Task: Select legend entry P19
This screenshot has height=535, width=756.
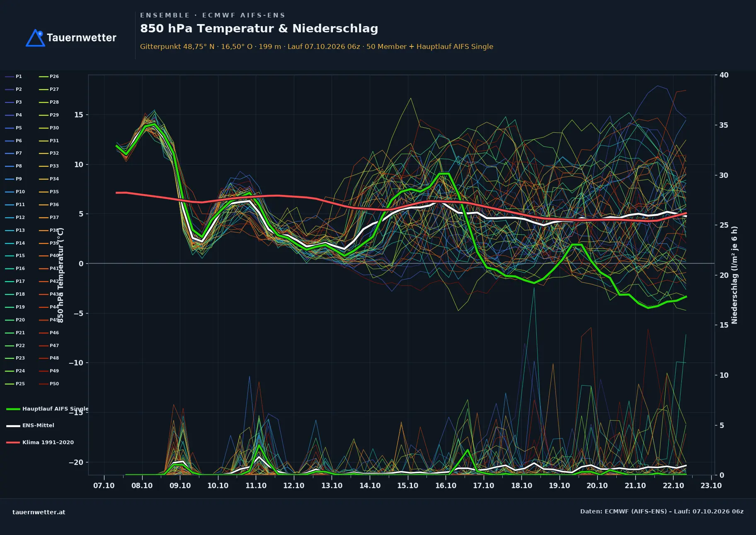Action: [15, 307]
